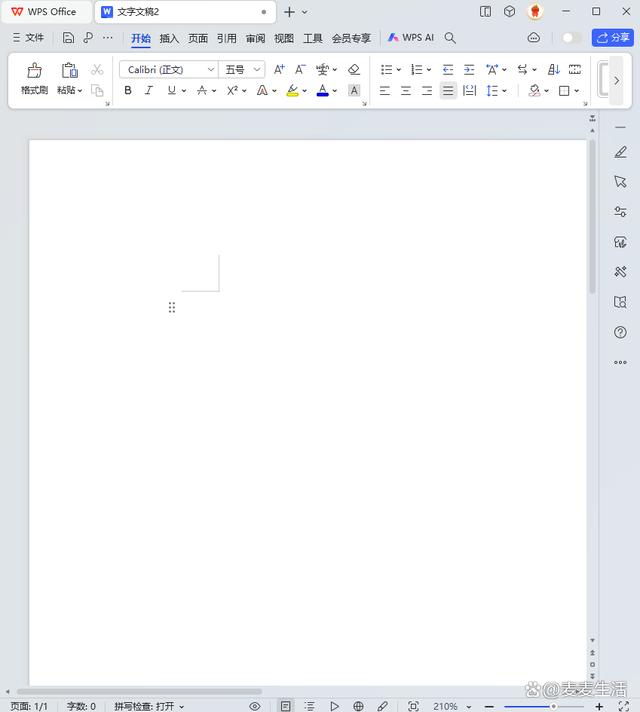Switch to the 插入 ribbon tab

click(169, 38)
